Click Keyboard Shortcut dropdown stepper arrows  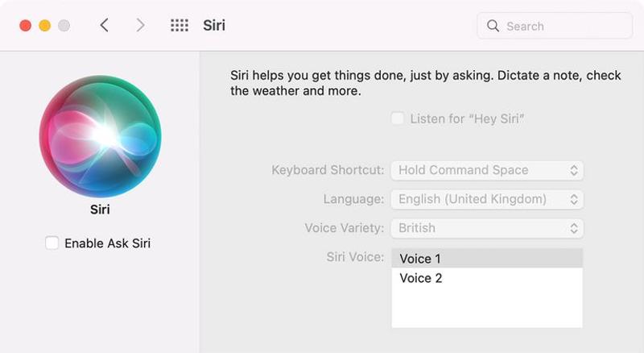pyautogui.click(x=574, y=170)
